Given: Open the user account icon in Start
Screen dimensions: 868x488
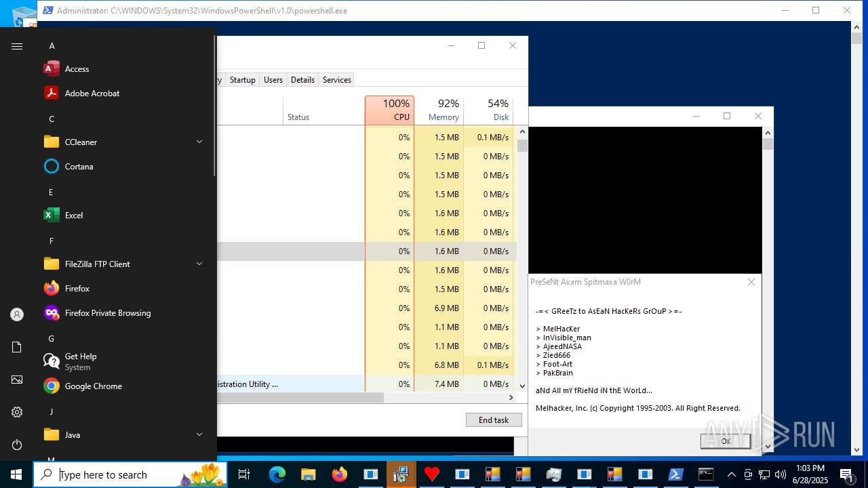Looking at the screenshot, I should [17, 314].
